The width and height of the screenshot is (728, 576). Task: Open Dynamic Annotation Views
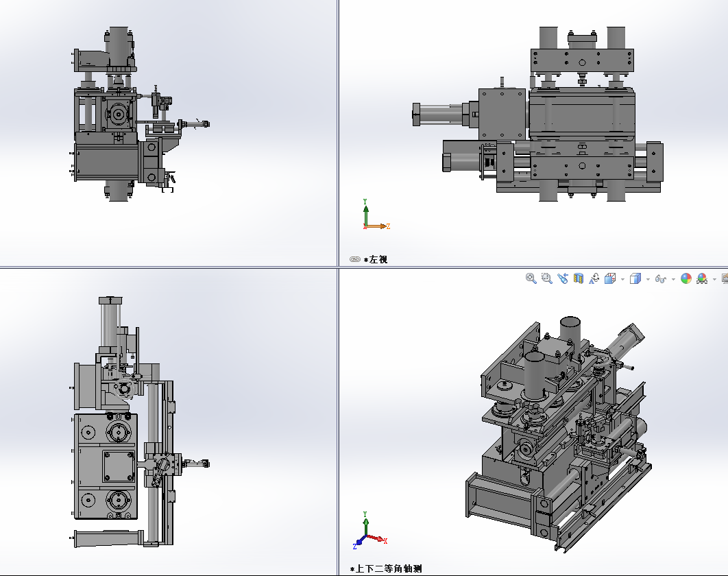click(x=594, y=278)
